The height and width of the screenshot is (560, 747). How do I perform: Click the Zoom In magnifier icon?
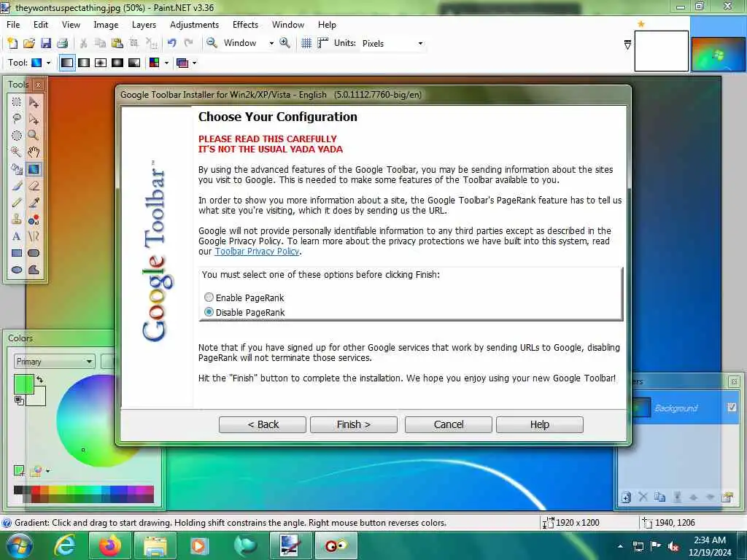pos(285,43)
